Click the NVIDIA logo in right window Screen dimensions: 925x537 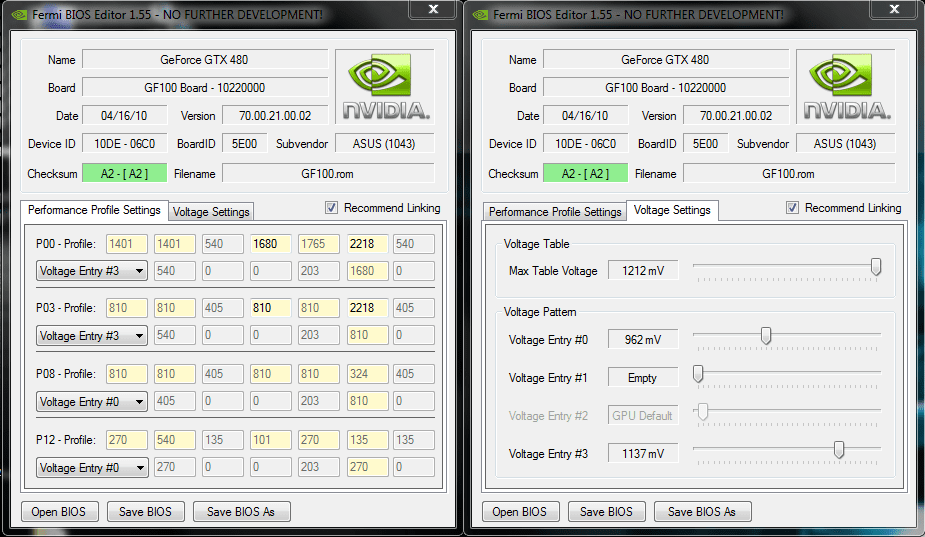pyautogui.click(x=846, y=87)
